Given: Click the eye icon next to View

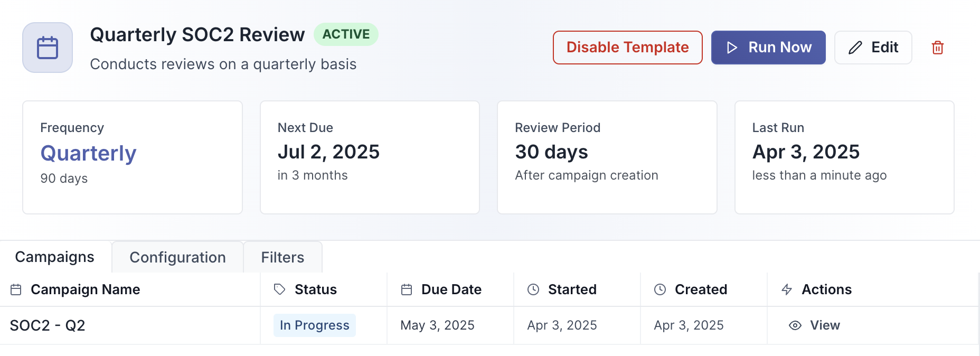Looking at the screenshot, I should click(x=795, y=325).
